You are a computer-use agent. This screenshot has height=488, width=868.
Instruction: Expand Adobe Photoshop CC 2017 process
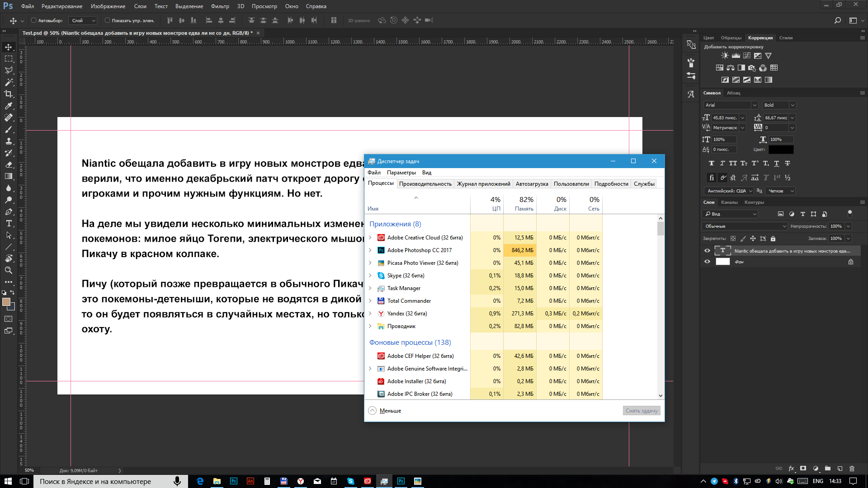pyautogui.click(x=370, y=250)
